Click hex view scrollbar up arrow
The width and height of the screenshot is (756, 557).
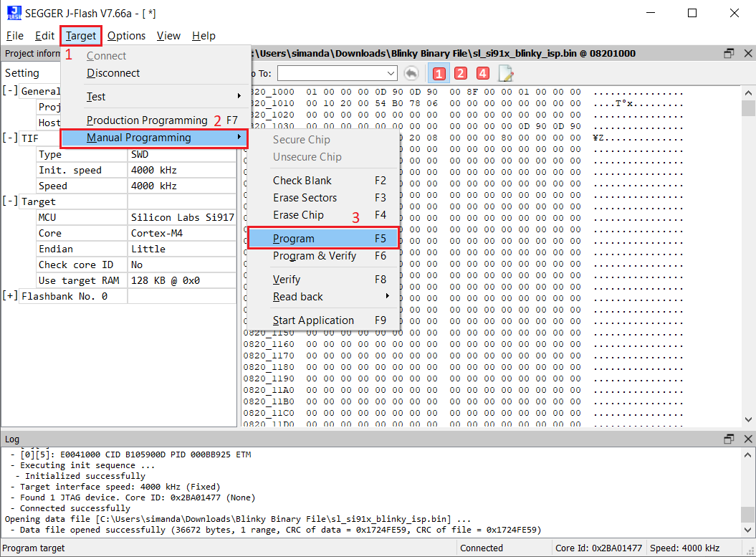pyautogui.click(x=748, y=92)
